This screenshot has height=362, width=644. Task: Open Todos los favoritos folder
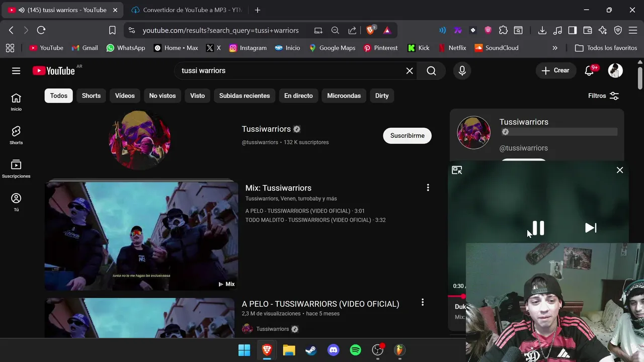(x=606, y=48)
